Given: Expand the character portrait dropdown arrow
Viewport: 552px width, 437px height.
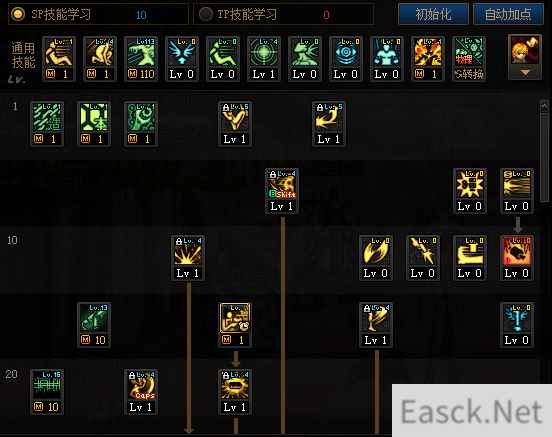Looking at the screenshot, I should click(525, 73).
